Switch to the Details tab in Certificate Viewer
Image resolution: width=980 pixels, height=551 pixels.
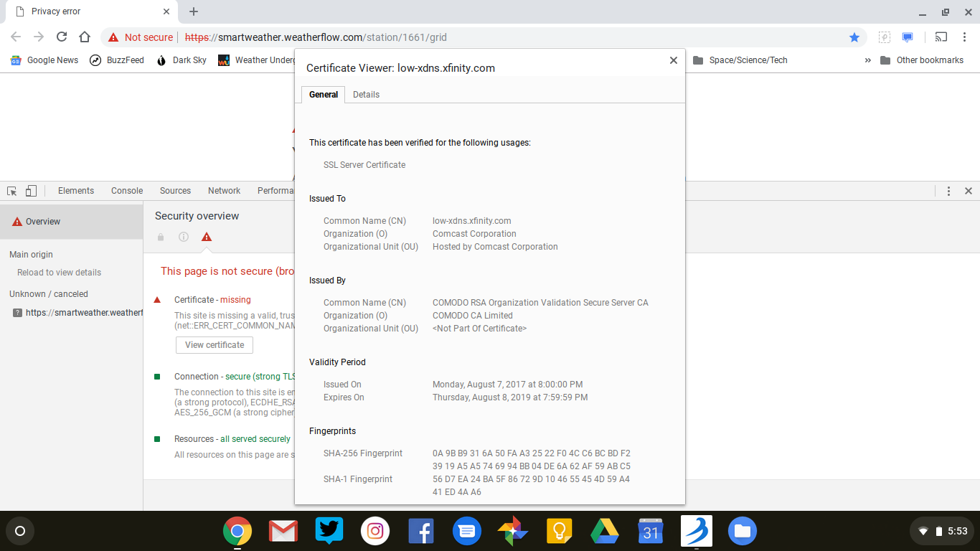366,95
